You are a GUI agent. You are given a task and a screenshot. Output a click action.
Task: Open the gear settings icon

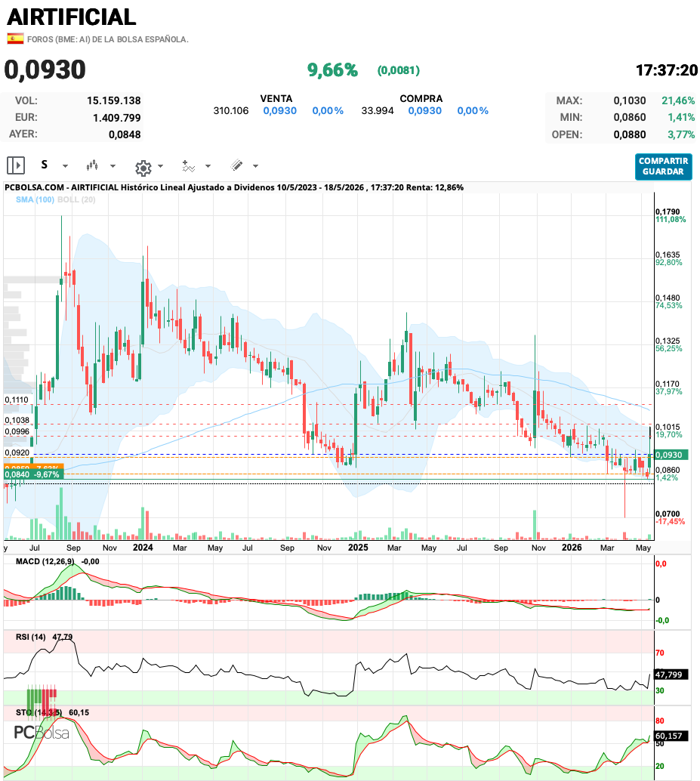(143, 168)
